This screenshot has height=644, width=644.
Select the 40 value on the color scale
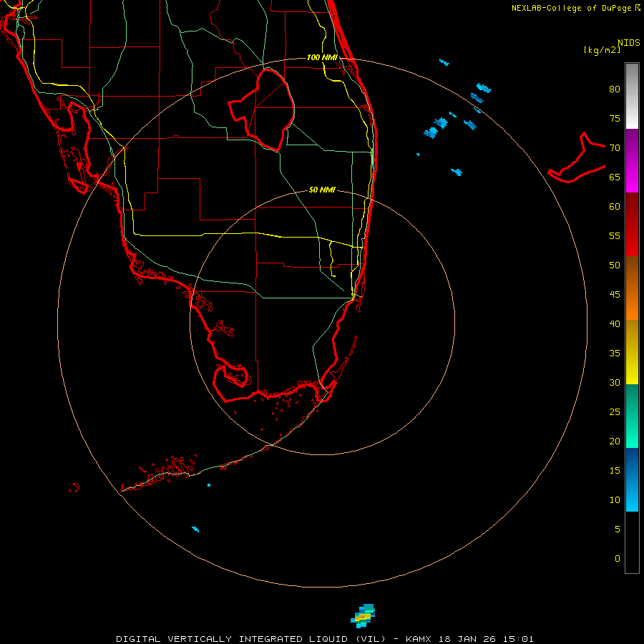[615, 323]
